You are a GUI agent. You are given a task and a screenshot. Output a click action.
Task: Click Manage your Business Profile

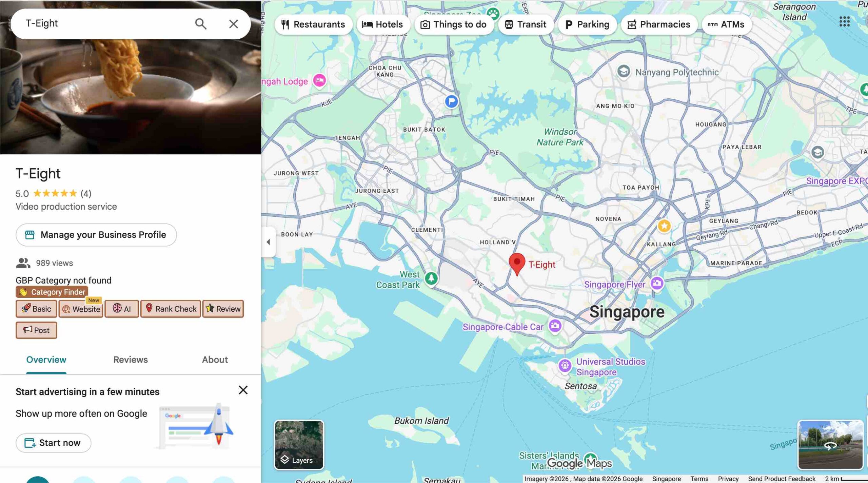[96, 235]
